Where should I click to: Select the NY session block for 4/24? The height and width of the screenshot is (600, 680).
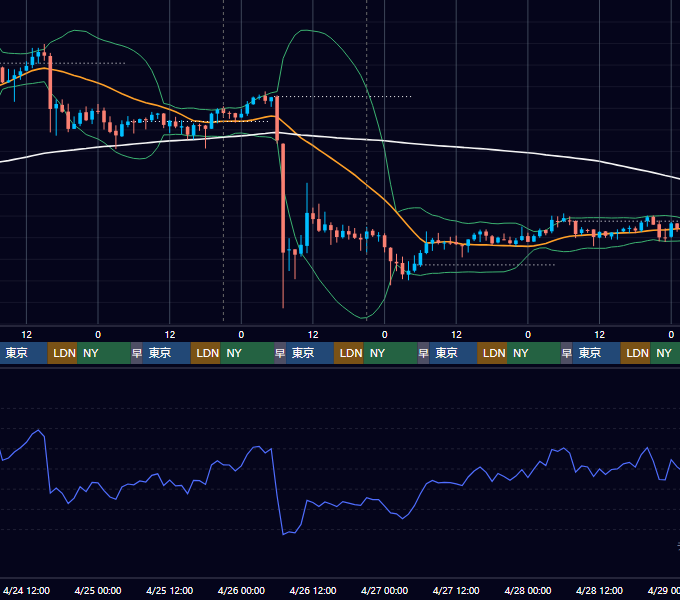point(104,353)
